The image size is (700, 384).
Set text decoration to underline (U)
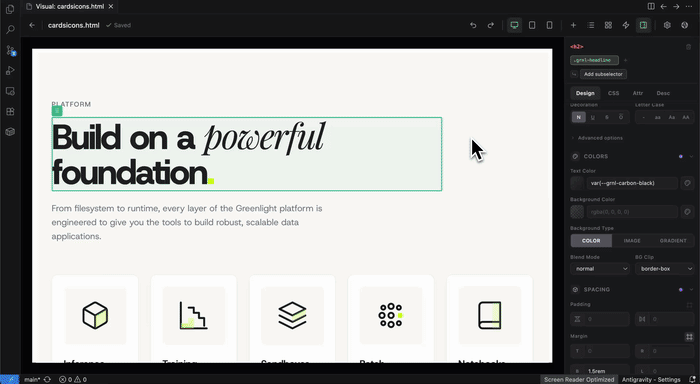pyautogui.click(x=592, y=117)
